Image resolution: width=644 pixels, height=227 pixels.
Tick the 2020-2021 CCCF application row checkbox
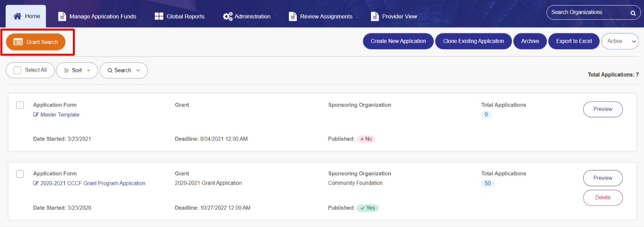(x=20, y=174)
